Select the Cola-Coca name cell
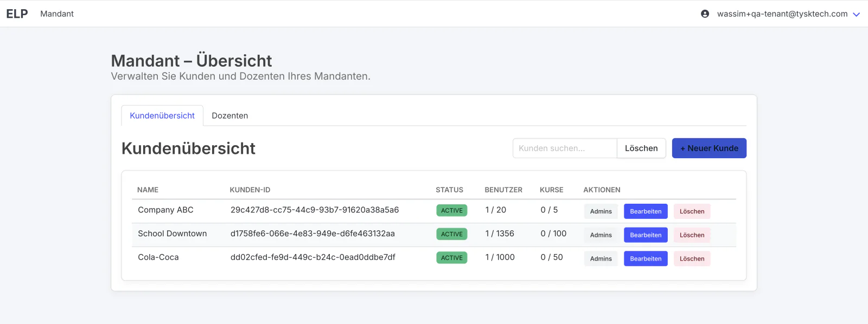The width and height of the screenshot is (868, 324). click(x=158, y=257)
